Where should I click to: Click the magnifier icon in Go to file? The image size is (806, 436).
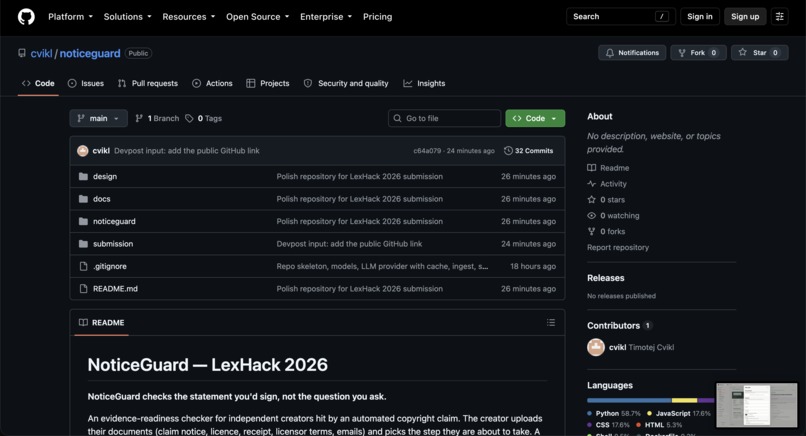tap(397, 118)
